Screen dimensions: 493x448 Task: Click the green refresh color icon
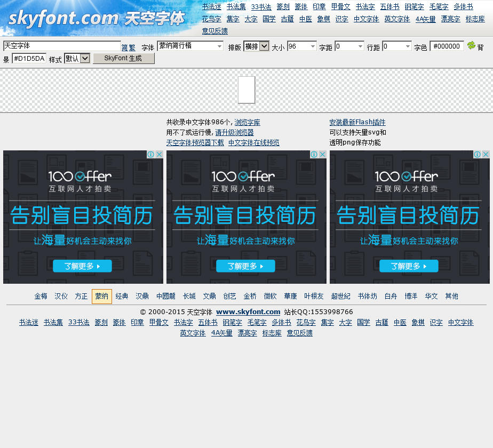pyautogui.click(x=471, y=45)
